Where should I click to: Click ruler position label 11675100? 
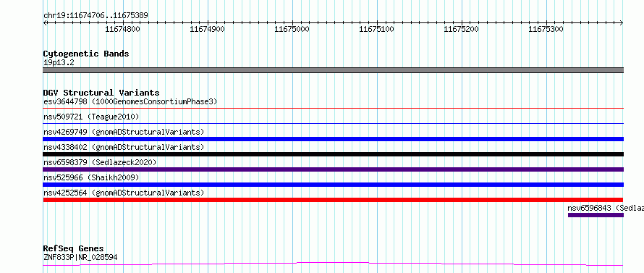[x=376, y=29]
